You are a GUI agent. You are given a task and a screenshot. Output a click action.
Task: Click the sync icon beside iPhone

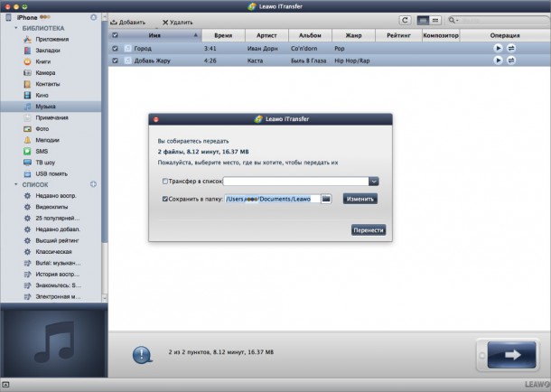[x=93, y=17]
